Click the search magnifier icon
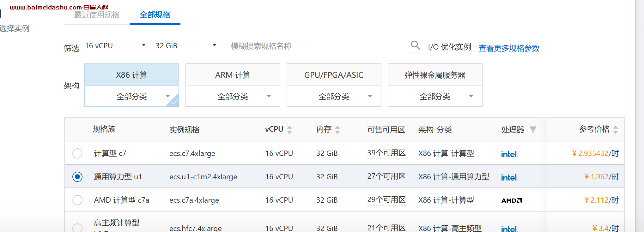644x232 pixels. [x=415, y=45]
